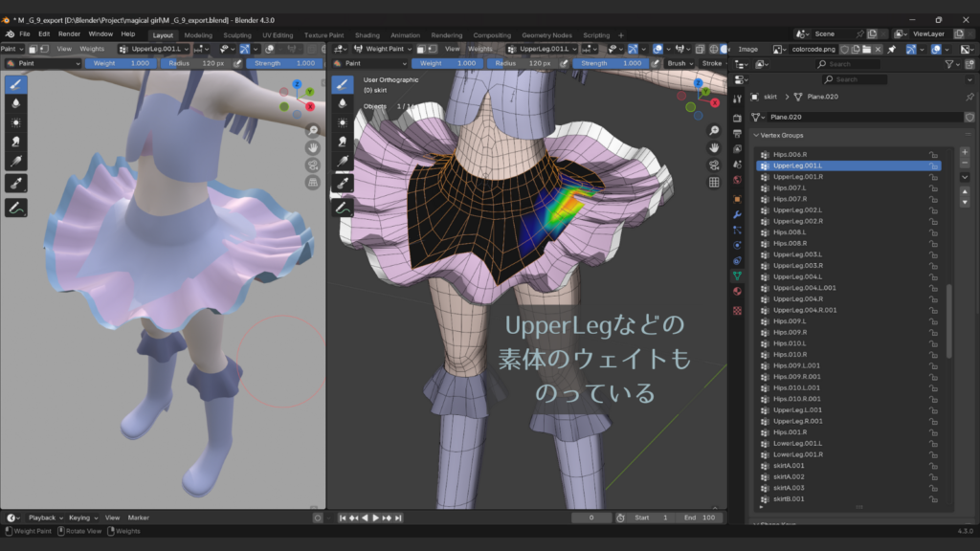Open the Brush settings dropdown

point(680,63)
